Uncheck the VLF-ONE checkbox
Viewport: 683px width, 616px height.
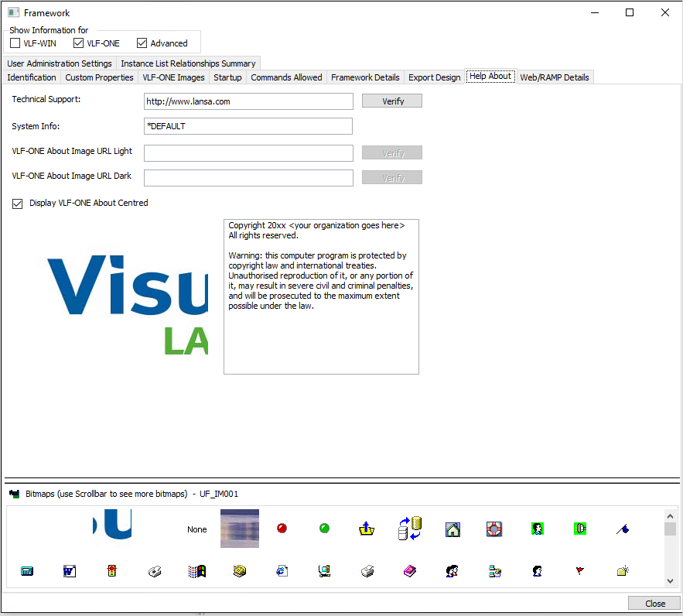tap(78, 43)
